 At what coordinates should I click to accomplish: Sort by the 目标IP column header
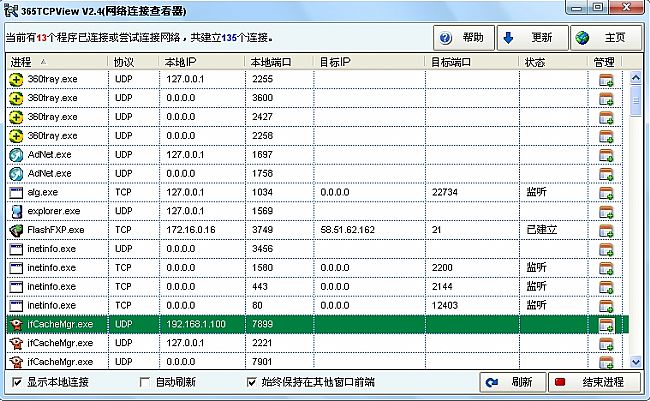click(369, 62)
